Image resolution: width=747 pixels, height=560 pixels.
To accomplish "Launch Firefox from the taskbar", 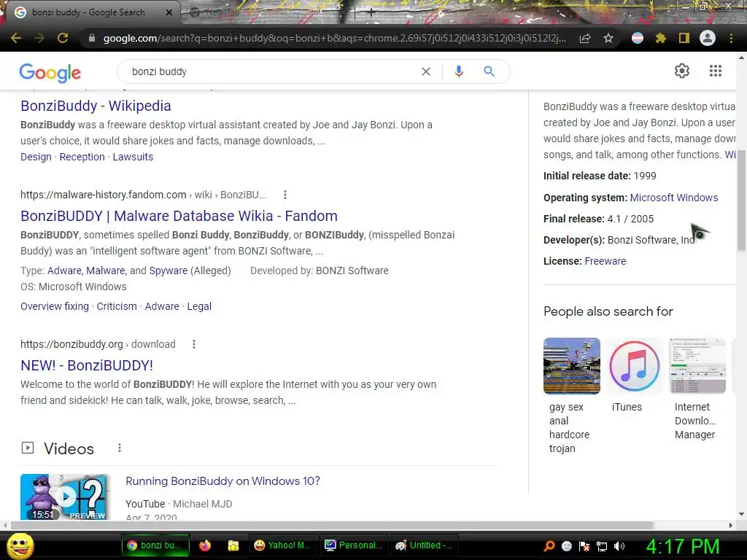I will (x=205, y=545).
